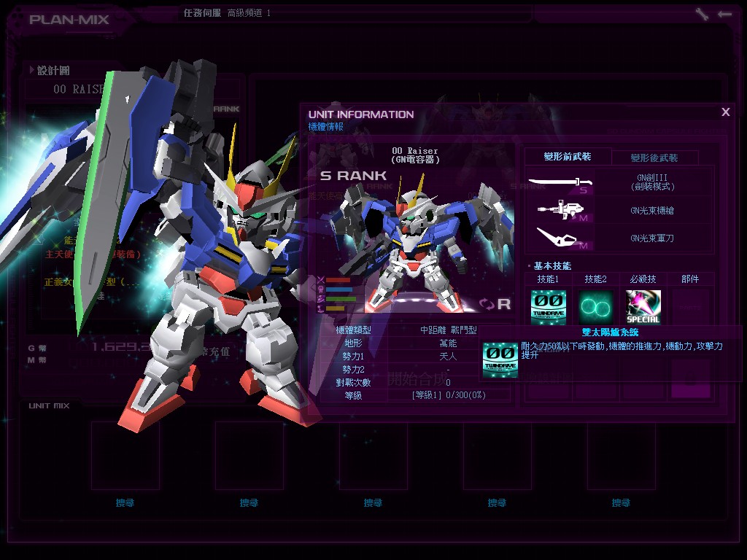Click the [等級1] 0/300(0%) value
Image resolution: width=747 pixels, height=560 pixels.
tap(449, 395)
